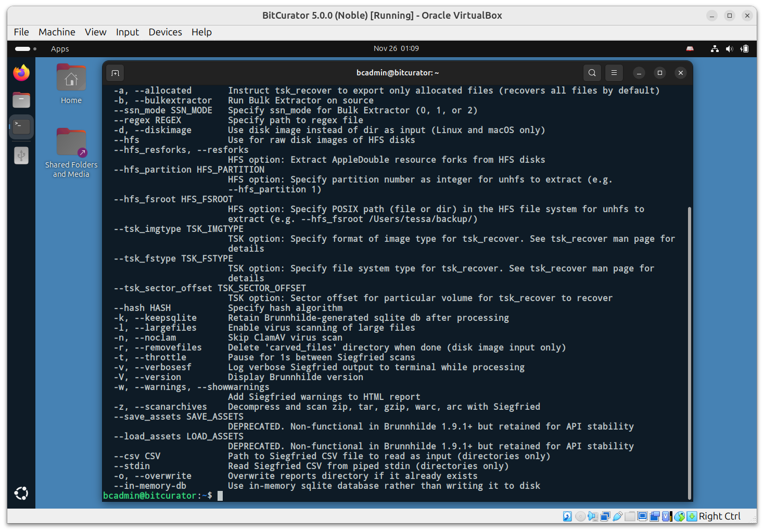Click the '--save_assets SAVE_ASSETS' line
This screenshot has width=764, height=532.
click(x=179, y=417)
